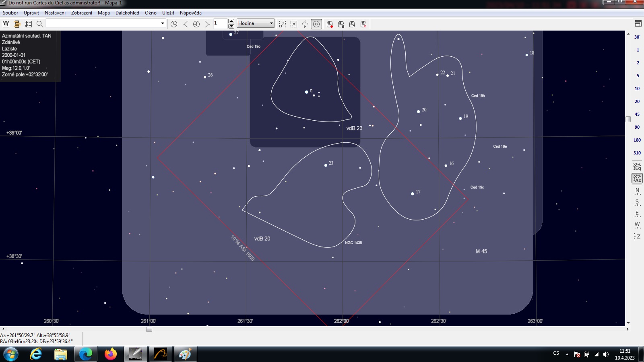Image resolution: width=644 pixels, height=362 pixels.
Task: Click the zoom-in frame icon
Action: (x=283, y=24)
